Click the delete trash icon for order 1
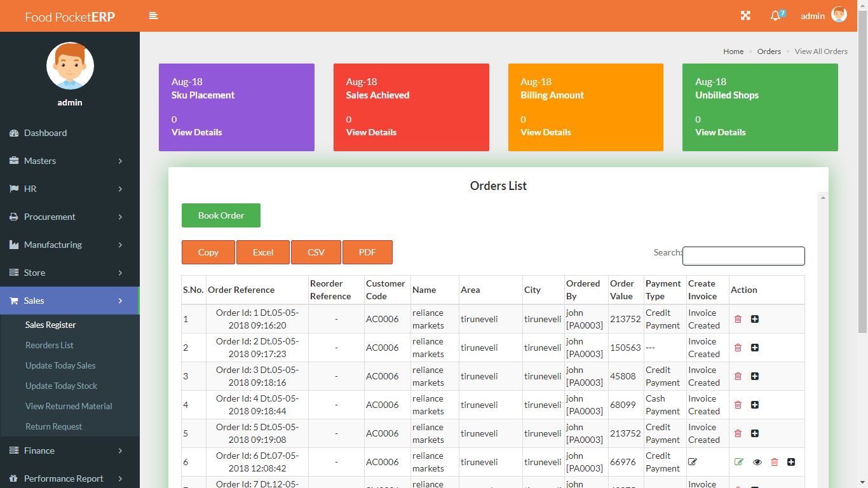 coord(738,319)
